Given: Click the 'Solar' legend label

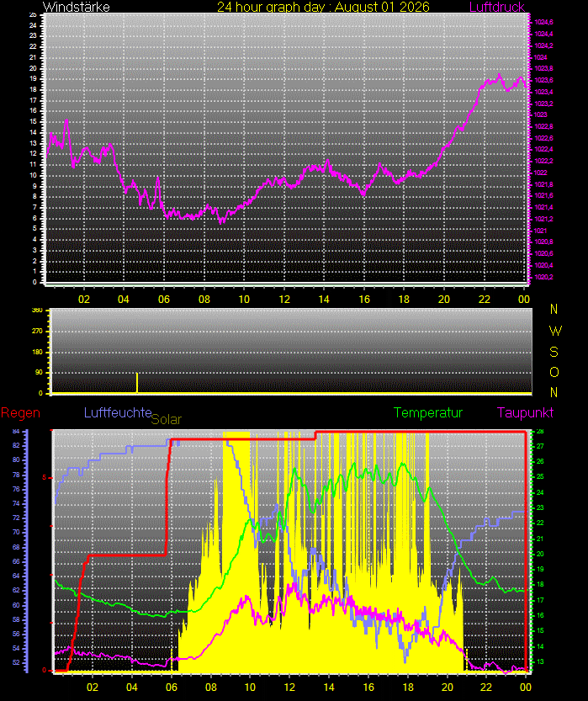Looking at the screenshot, I should pyautogui.click(x=167, y=419).
